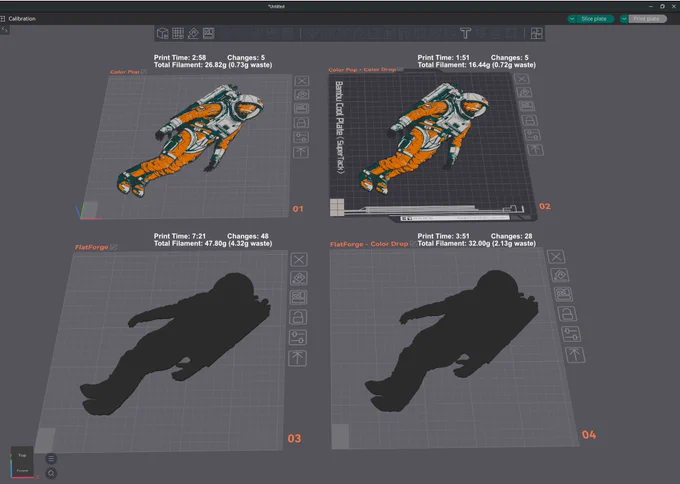Viewport: 680px width, 484px height.
Task: Click the 'Print Time: 7:21' text
Action: pos(180,236)
